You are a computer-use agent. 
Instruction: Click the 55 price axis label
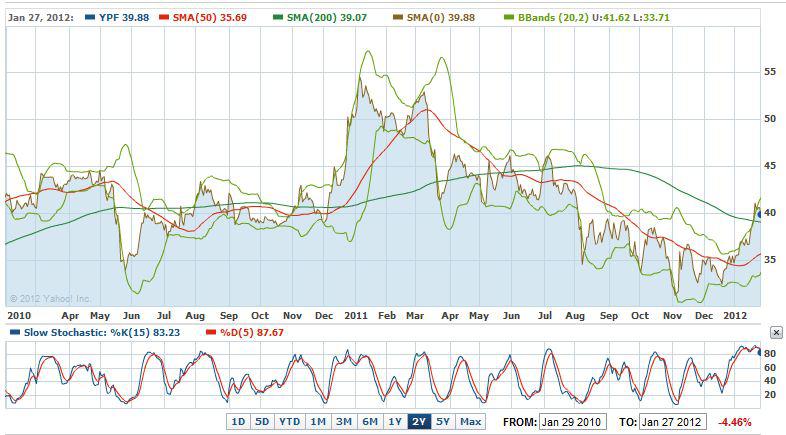[x=770, y=72]
